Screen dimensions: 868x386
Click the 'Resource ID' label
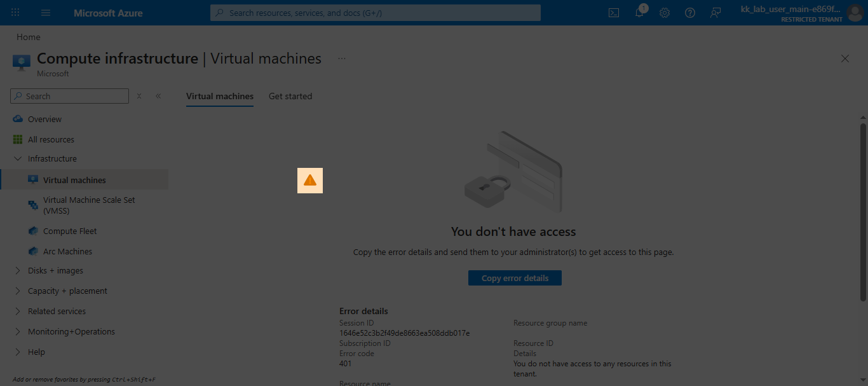click(533, 343)
